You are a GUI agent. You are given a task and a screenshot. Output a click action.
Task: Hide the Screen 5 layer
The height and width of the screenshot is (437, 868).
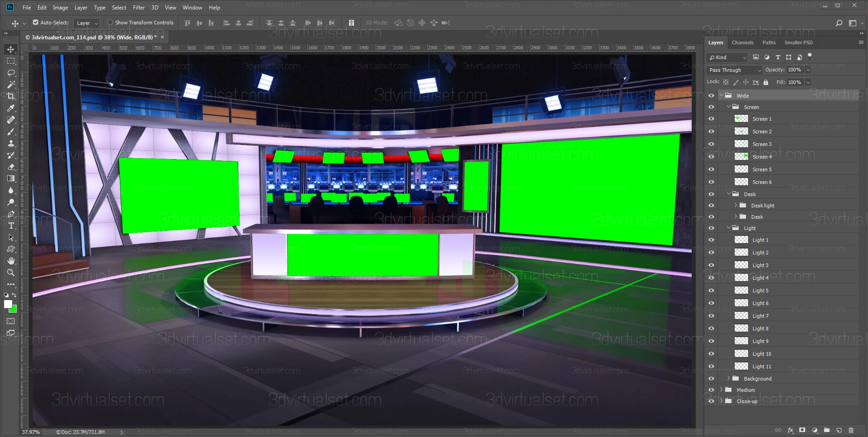711,169
